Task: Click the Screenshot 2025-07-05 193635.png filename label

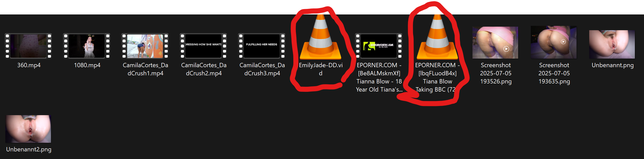Action: (x=554, y=73)
